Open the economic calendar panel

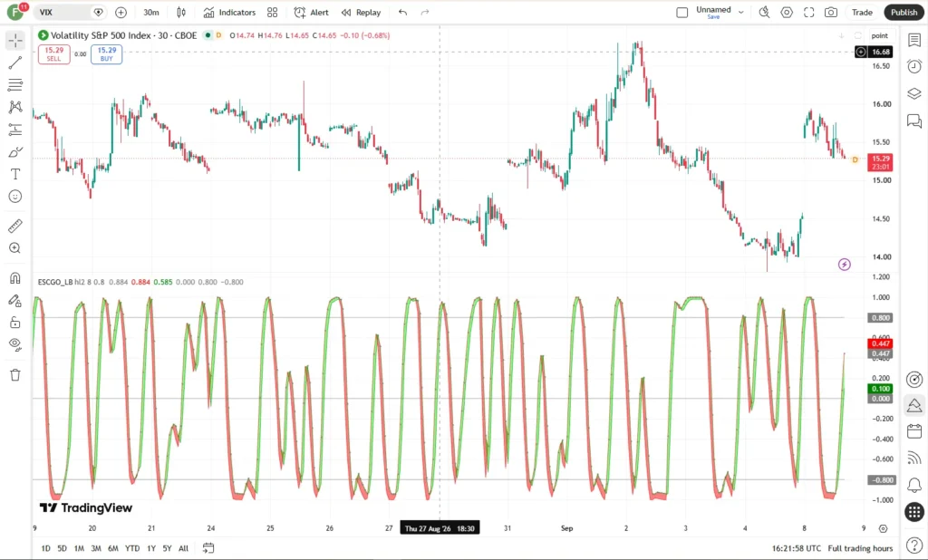914,431
